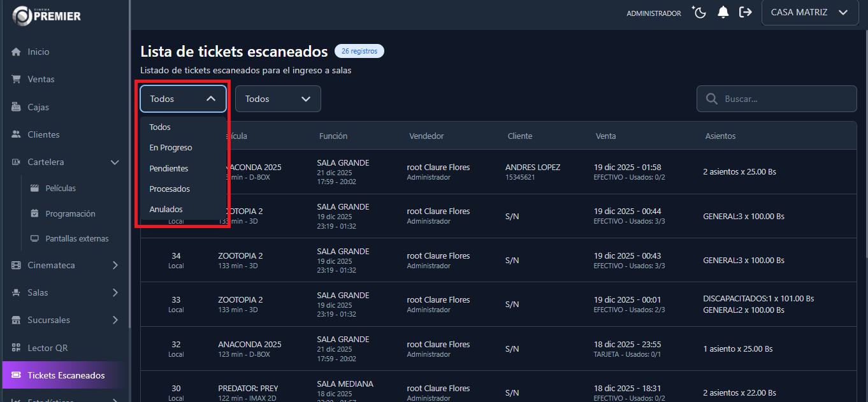Click the logout arrow icon

745,13
